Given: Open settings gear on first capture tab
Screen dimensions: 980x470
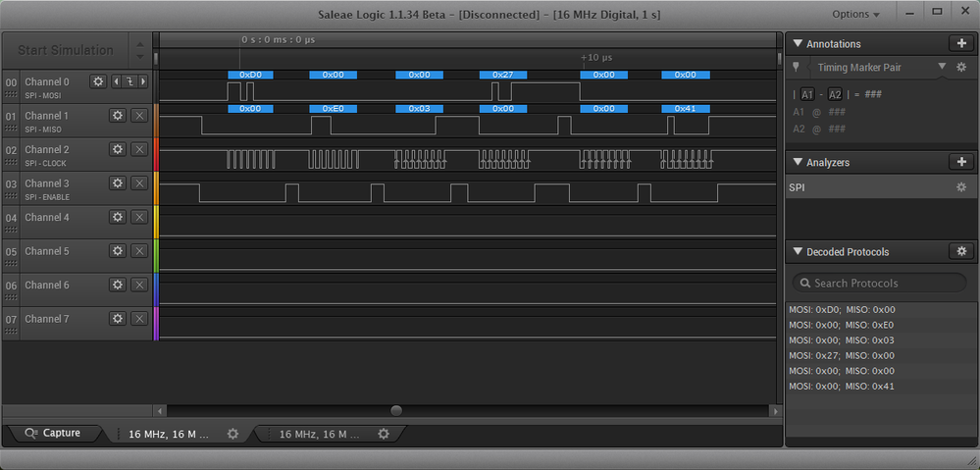Looking at the screenshot, I should 232,433.
